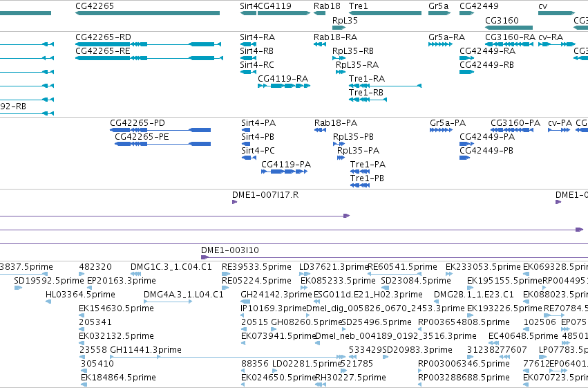
Task: Click the HL03364.5prime EST label
Action: [80, 295]
